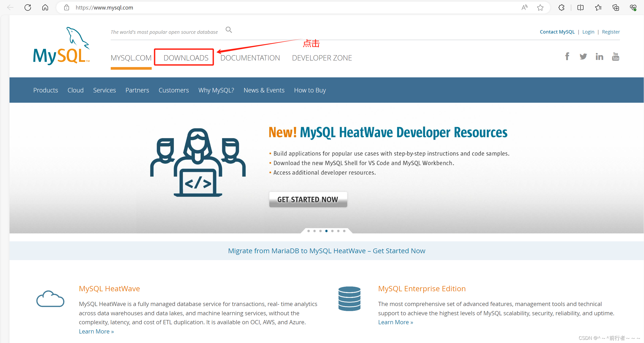Toggle split screen view icon
644x343 pixels.
coord(580,7)
